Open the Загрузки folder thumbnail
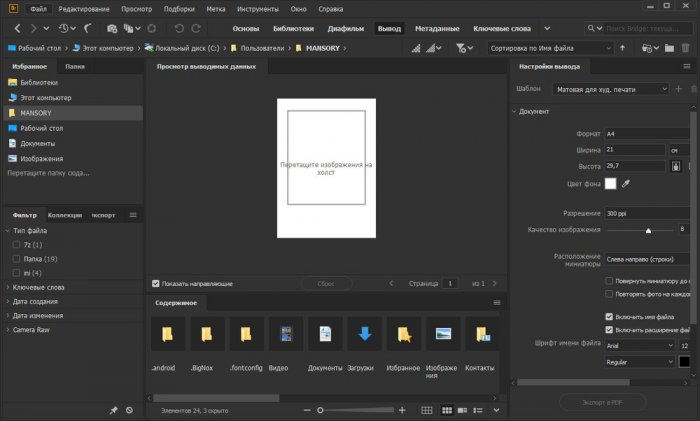Viewport: 700px width, 421px height. [x=364, y=335]
